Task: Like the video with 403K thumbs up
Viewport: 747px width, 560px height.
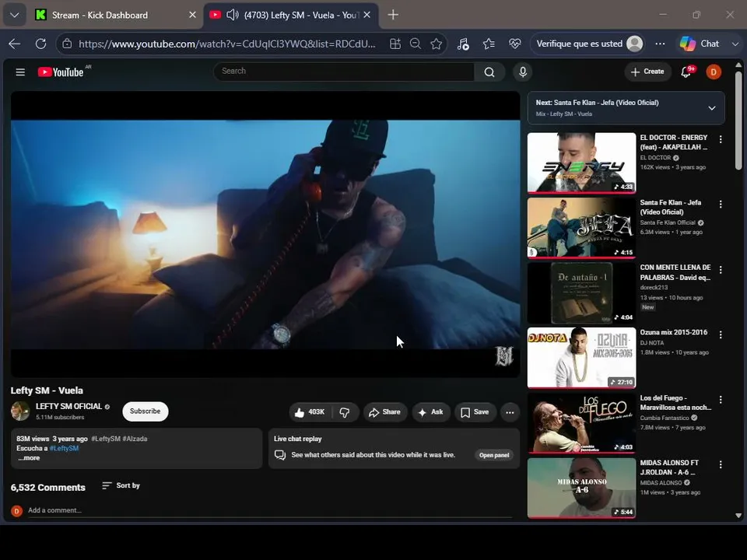Action: point(310,412)
